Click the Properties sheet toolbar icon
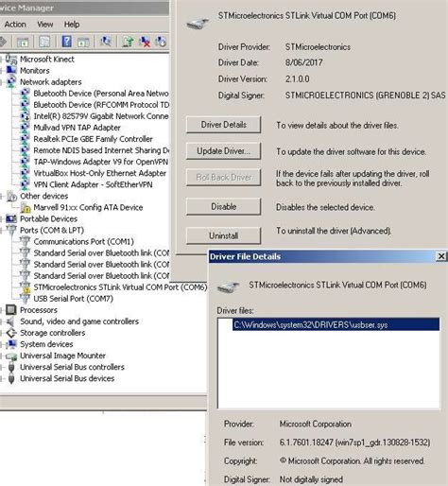Screen dimensions: 448x486 (x=44, y=42)
